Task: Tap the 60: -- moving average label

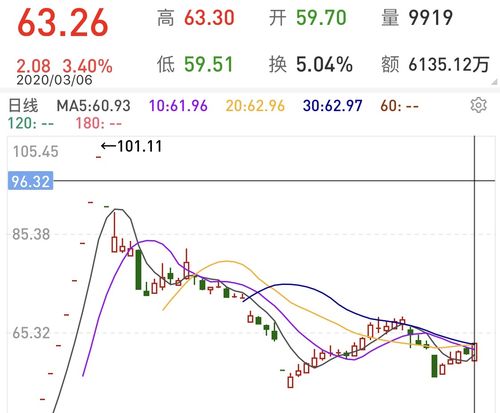Action: pyautogui.click(x=400, y=106)
